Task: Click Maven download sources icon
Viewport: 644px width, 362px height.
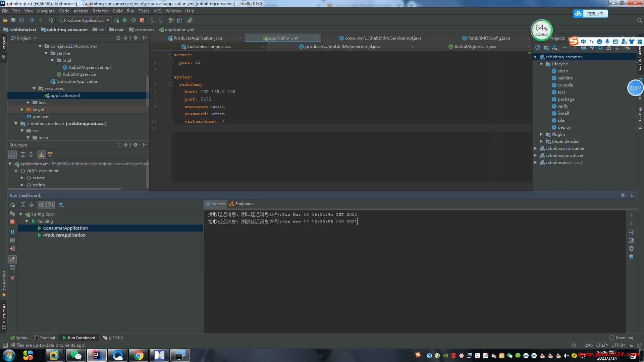Action: (554, 48)
